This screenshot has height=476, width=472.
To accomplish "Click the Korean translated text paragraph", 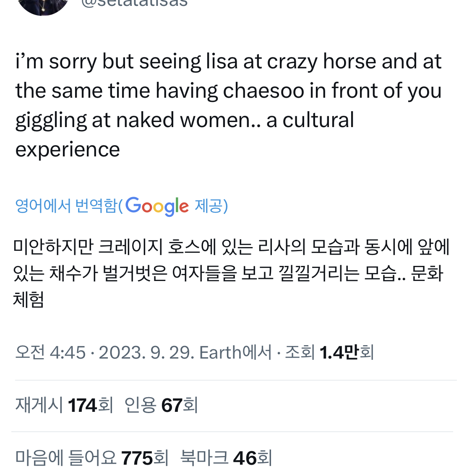I will point(231,273).
